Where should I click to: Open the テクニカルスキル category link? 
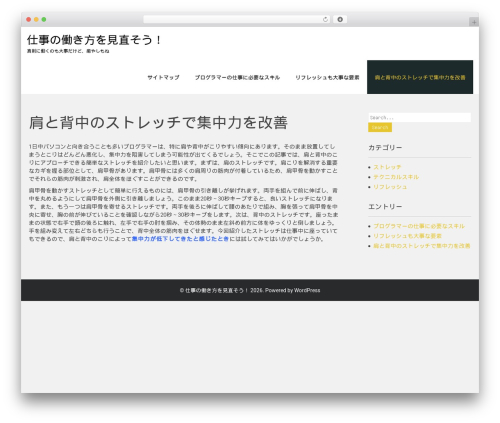coord(396,177)
